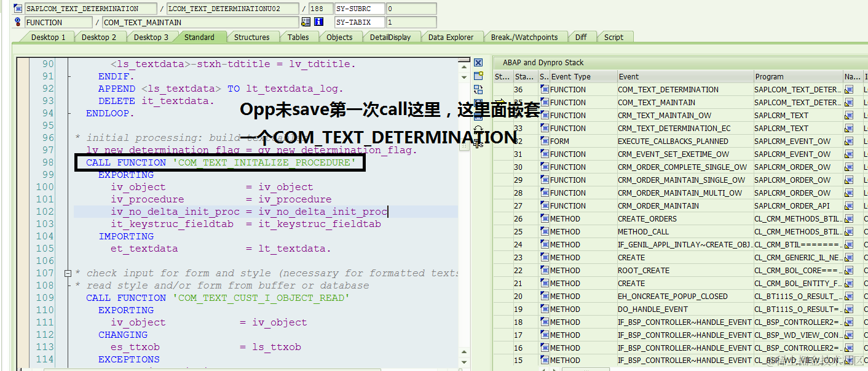Open the DetailDisplay tab
Screen dimensions: 868x371
click(390, 38)
